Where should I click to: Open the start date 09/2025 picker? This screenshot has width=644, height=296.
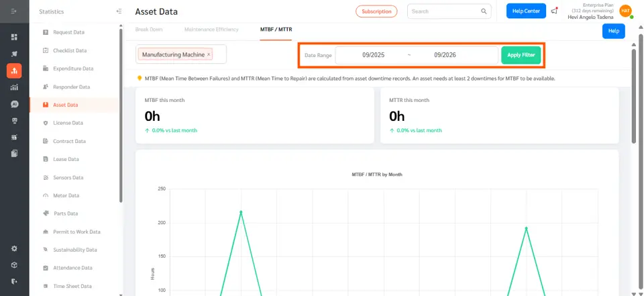coord(374,55)
